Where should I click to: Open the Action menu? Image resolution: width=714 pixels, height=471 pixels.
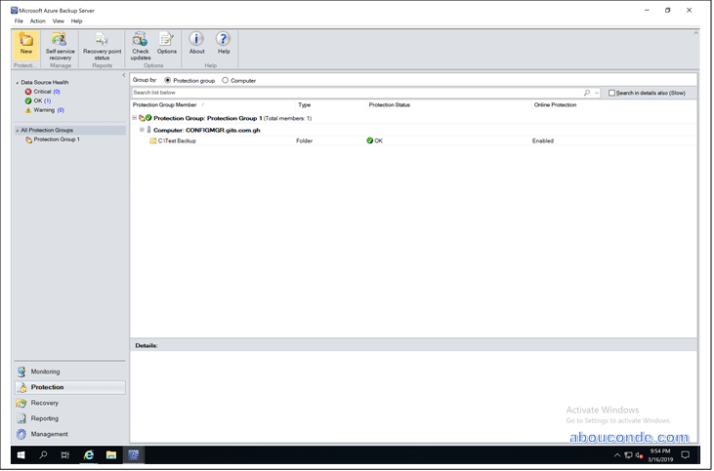click(x=37, y=21)
